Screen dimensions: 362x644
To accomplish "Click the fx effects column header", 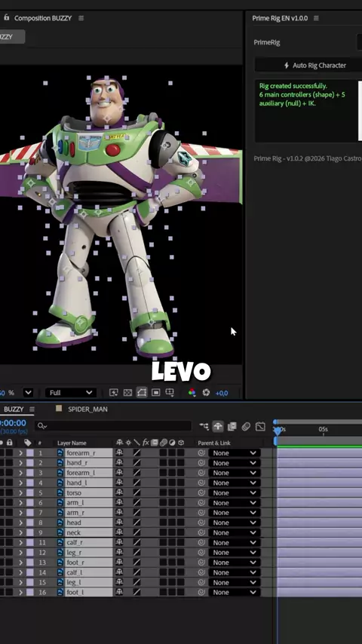I will [146, 443].
